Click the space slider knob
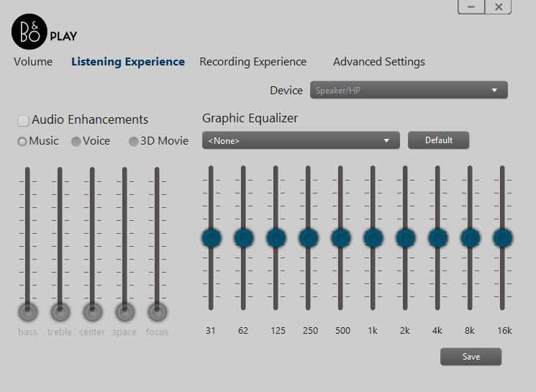This screenshot has width=536, height=392. point(124,311)
